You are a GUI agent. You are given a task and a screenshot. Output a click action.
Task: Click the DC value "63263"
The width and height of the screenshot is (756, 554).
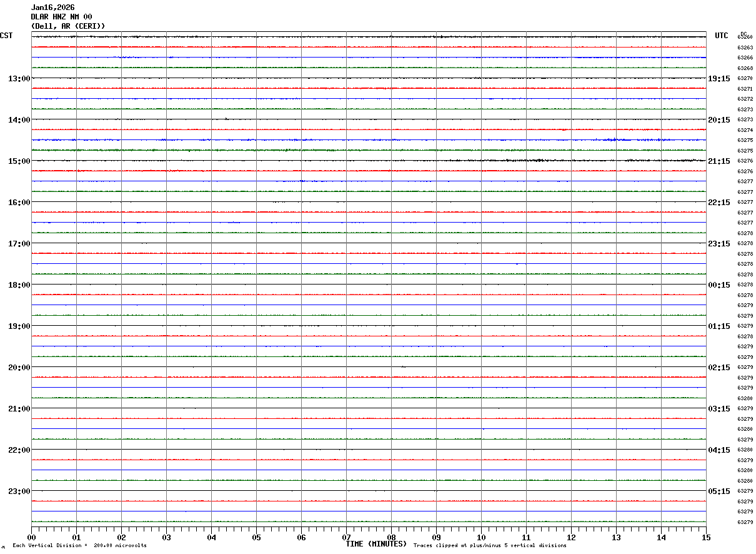(x=745, y=48)
